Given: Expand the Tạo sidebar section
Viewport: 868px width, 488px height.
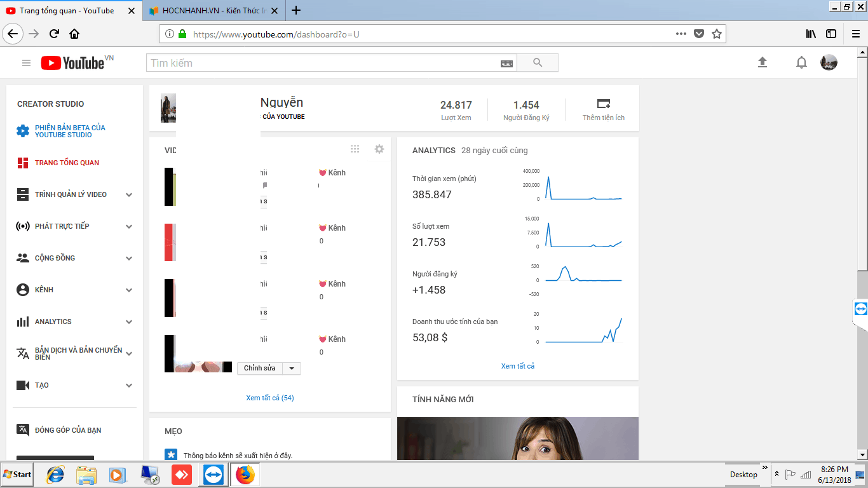Looking at the screenshot, I should tap(129, 385).
